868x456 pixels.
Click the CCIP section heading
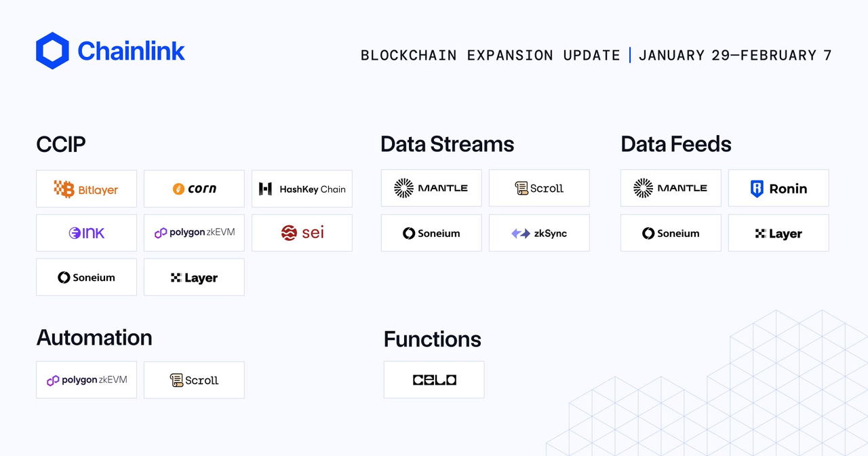coord(61,144)
